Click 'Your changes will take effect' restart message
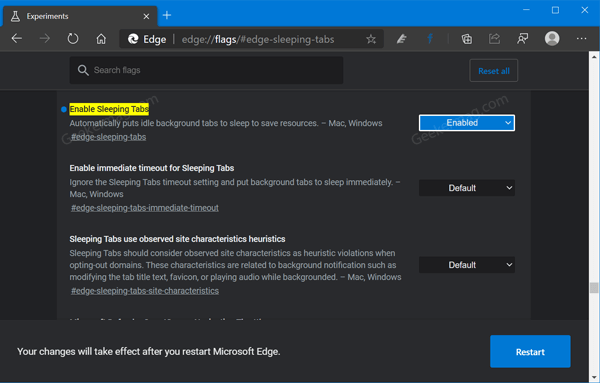The height and width of the screenshot is (383, 600). coord(148,351)
